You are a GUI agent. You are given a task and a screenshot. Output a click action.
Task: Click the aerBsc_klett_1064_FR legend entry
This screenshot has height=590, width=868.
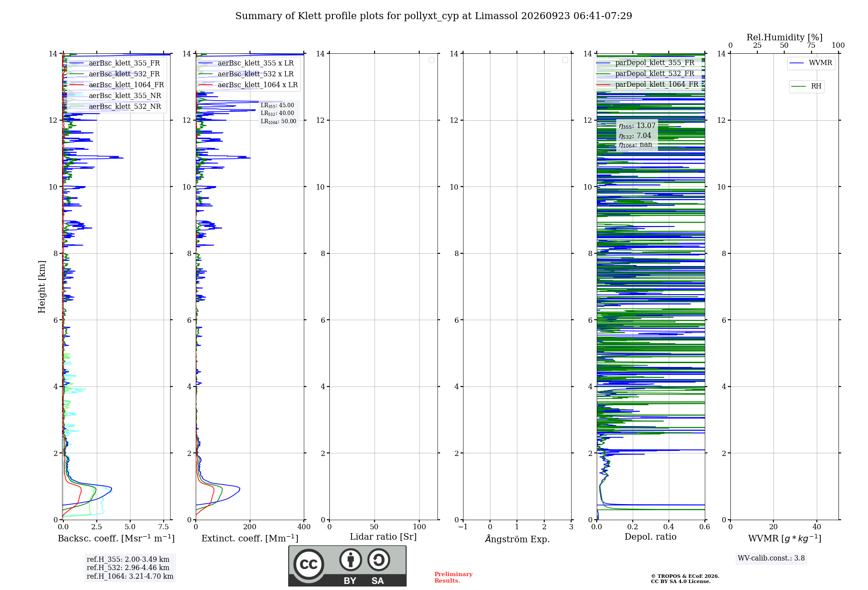(117, 85)
